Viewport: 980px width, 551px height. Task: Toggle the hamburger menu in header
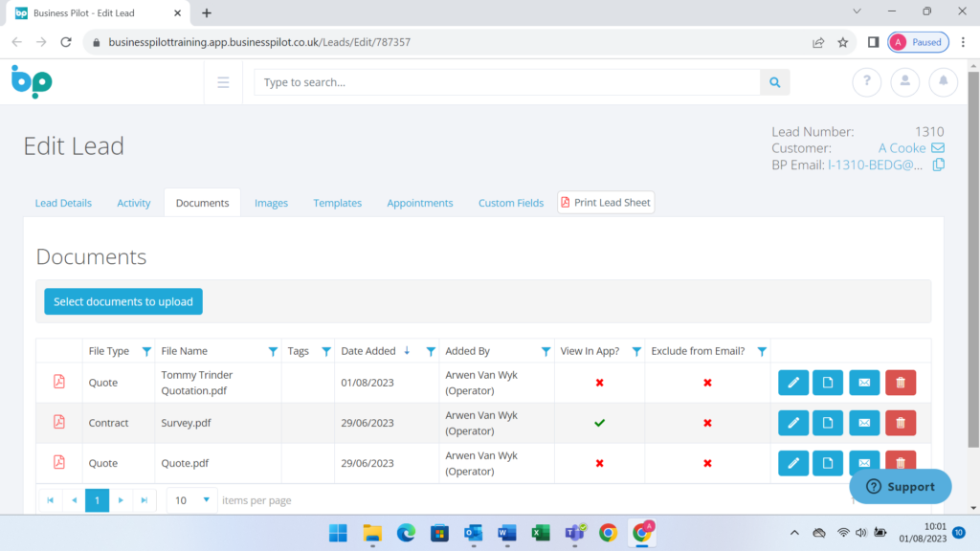[223, 82]
